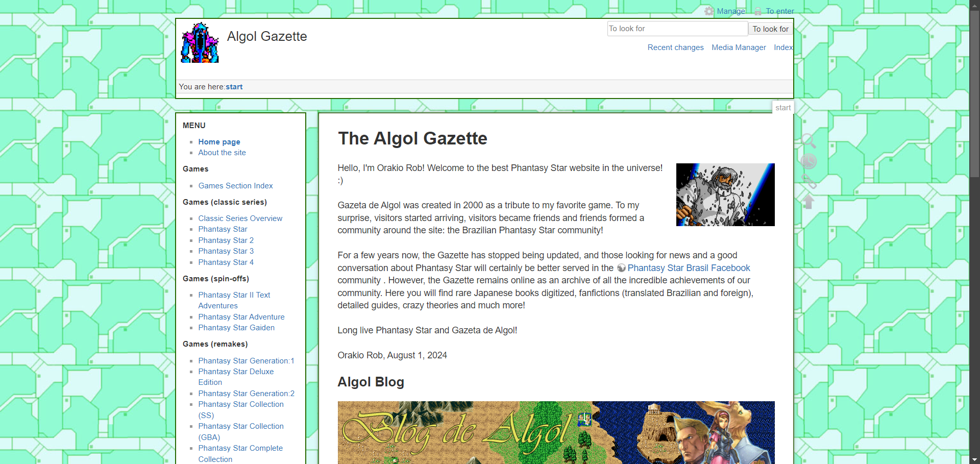Open Phantasy Star Generation:1 link
The image size is (980, 464).
[x=246, y=361]
